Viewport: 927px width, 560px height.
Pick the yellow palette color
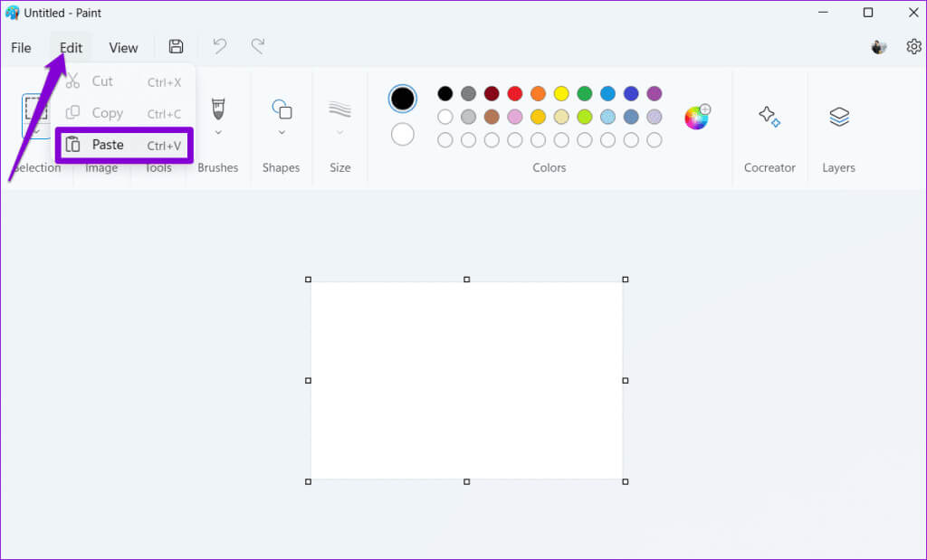tap(561, 93)
